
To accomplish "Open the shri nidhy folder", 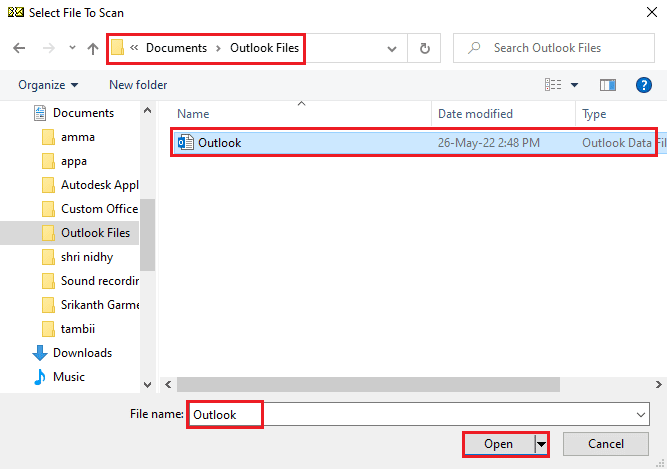I will click(87, 257).
